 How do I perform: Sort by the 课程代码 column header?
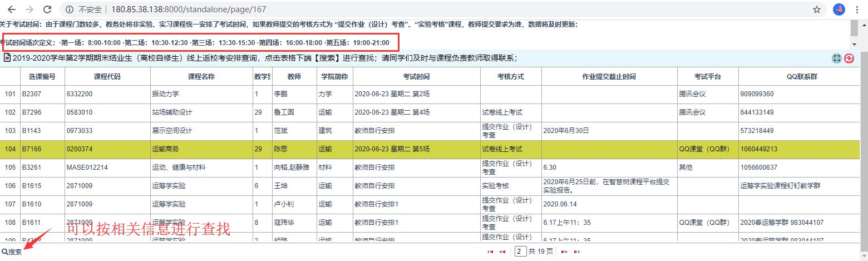107,76
